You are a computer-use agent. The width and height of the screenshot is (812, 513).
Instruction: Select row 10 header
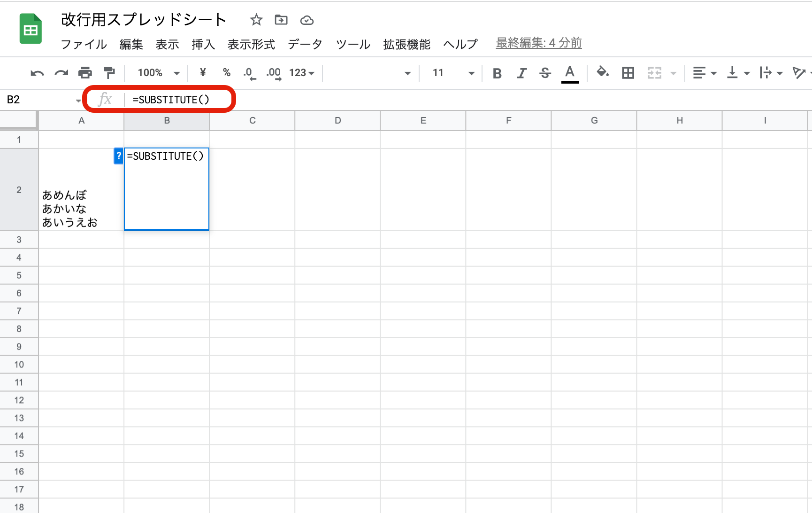coord(19,365)
